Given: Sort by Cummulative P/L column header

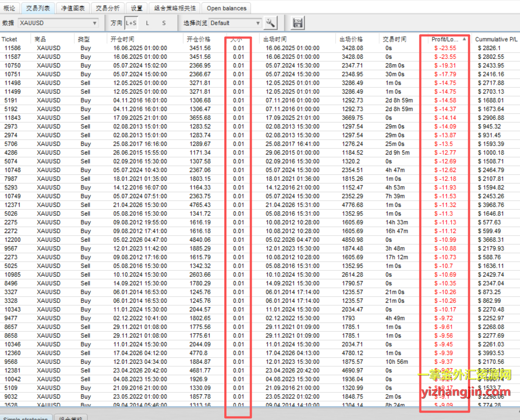Looking at the screenshot, I should (496, 39).
